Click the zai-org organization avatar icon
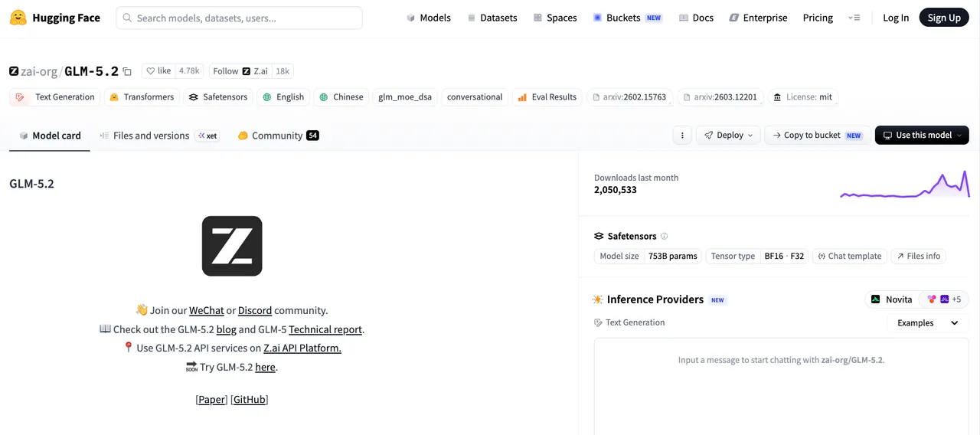980x435 pixels. [x=14, y=71]
